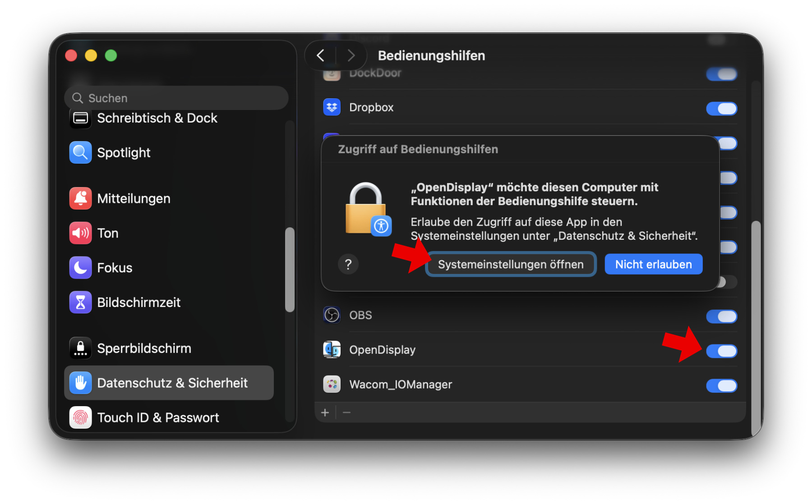
Task: Select Bildschirmzeit in the sidebar
Action: [x=169, y=302]
